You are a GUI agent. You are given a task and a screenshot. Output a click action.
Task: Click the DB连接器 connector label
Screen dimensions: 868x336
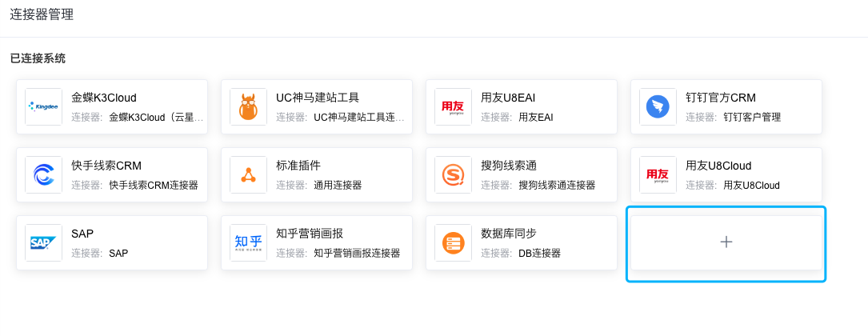(540, 254)
